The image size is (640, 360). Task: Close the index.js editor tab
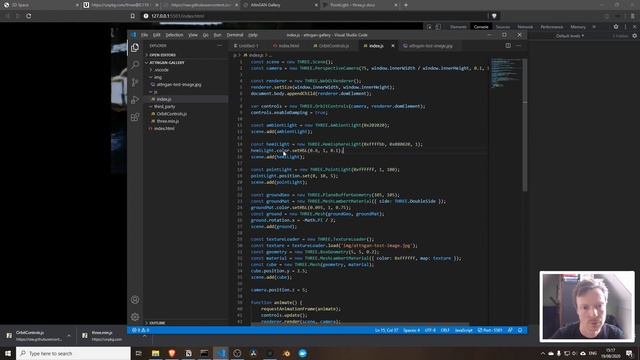pos(393,46)
